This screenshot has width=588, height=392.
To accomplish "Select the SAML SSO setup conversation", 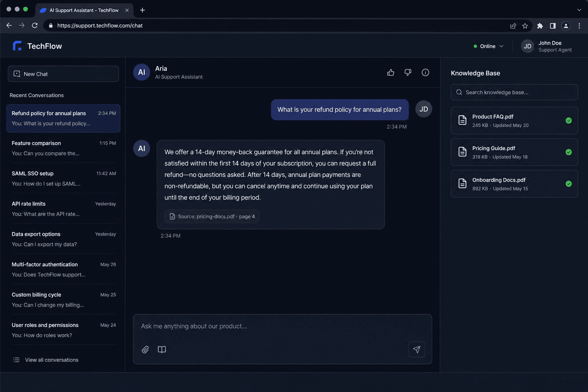I will click(x=64, y=178).
